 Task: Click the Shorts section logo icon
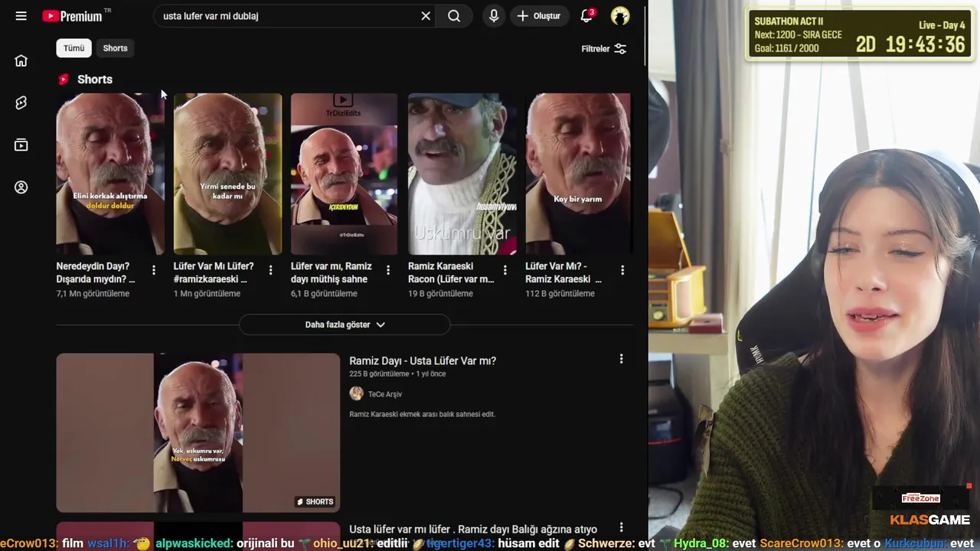[x=64, y=80]
